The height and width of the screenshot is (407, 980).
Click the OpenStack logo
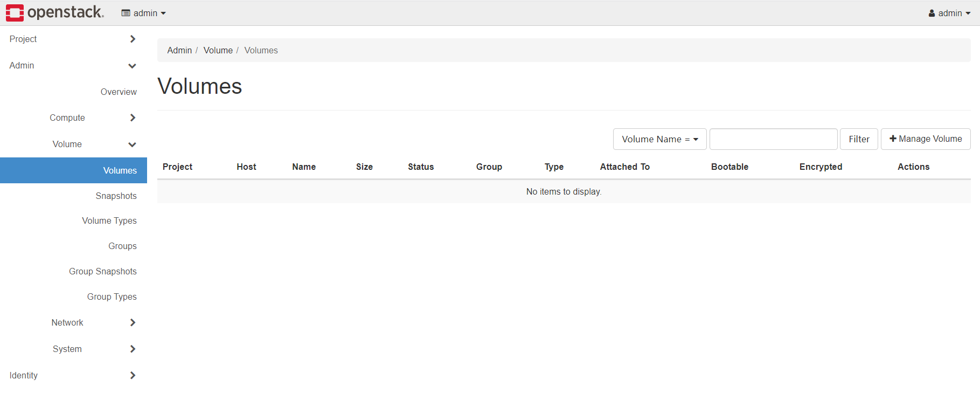pyautogui.click(x=54, y=12)
